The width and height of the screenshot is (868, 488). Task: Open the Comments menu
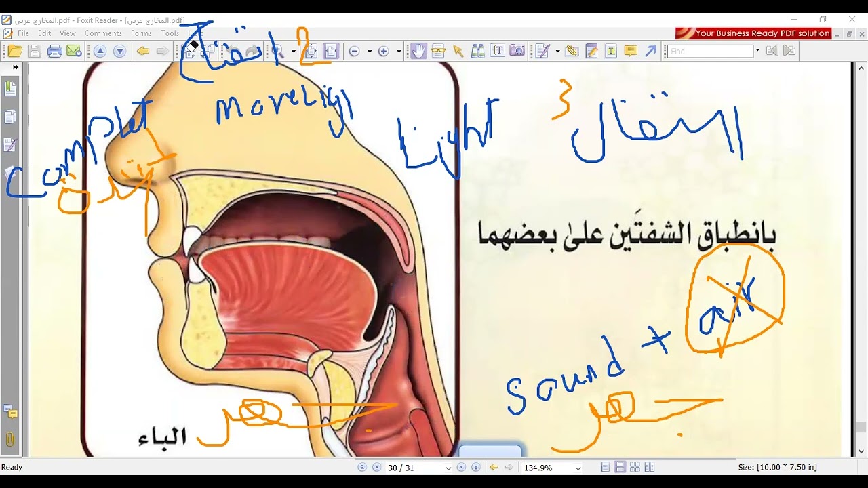pos(103,33)
